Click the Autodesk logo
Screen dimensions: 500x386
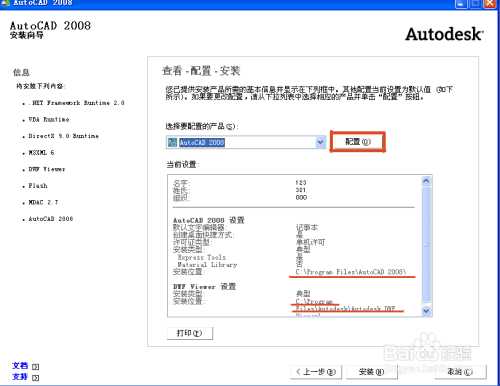pos(444,34)
